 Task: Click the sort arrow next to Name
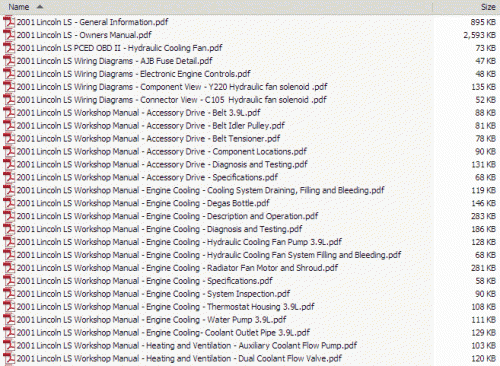pos(40,7)
